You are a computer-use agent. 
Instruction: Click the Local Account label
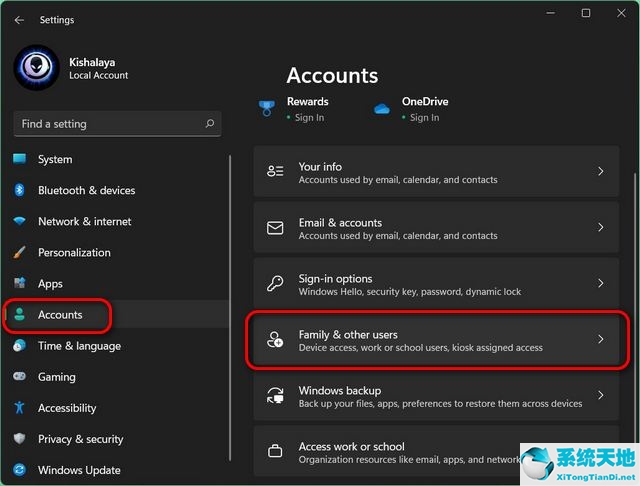[98, 75]
